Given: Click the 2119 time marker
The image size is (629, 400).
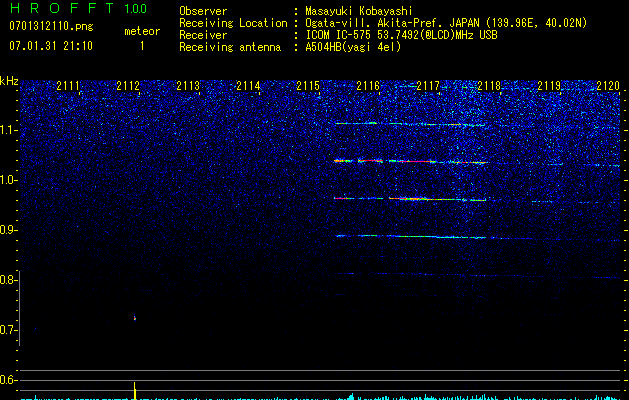Looking at the screenshot, I should 549,85.
